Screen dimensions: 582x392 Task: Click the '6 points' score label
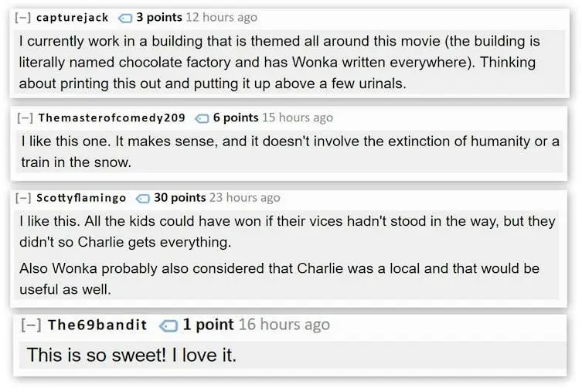(236, 118)
